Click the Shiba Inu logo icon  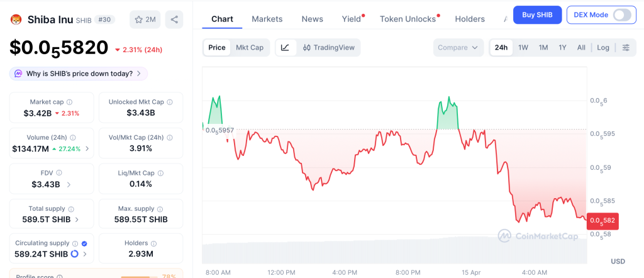pyautogui.click(x=16, y=19)
